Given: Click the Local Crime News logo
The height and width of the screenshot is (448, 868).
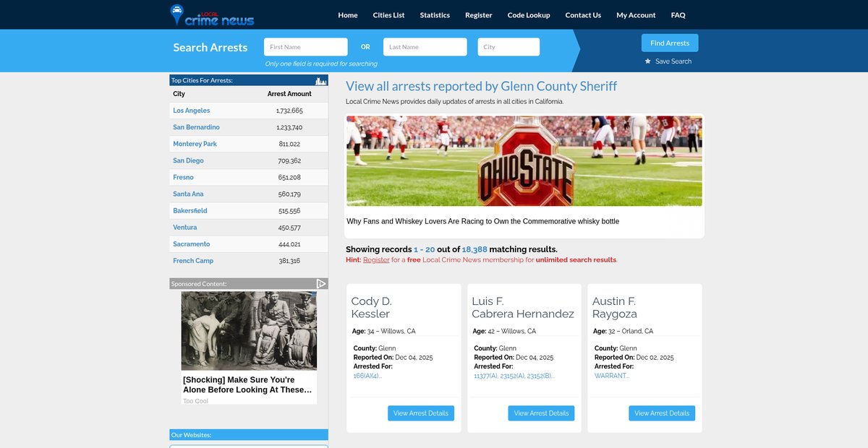Looking at the screenshot, I should pos(212,14).
